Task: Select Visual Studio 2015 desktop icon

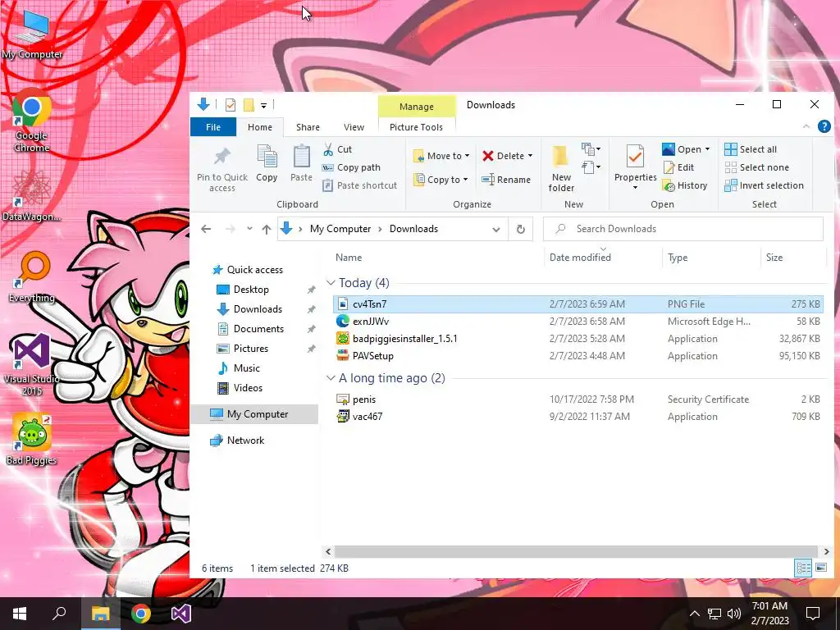Action: (32, 365)
